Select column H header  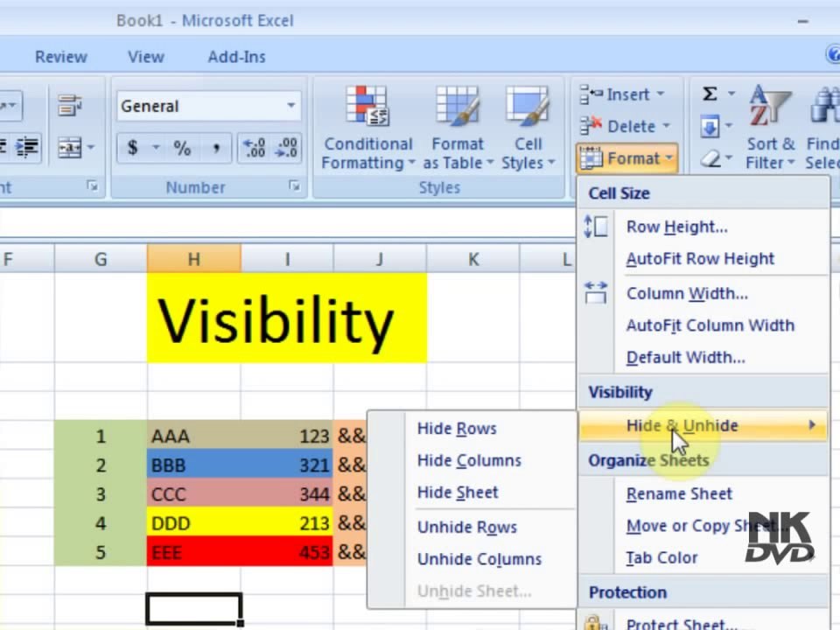[194, 259]
